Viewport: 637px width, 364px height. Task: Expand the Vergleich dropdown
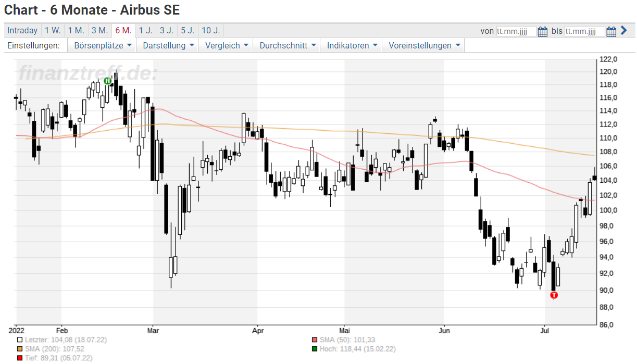point(227,45)
